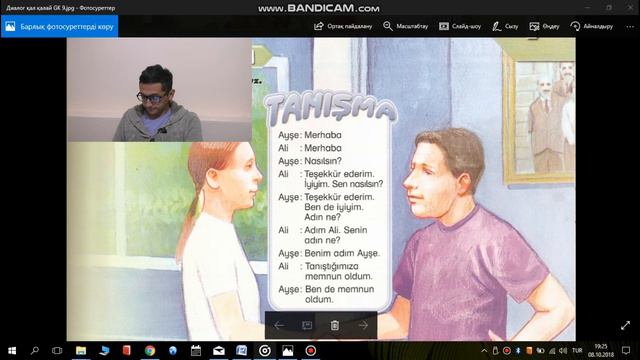
Task: Go to previous photo with left arrow
Action: [x=279, y=325]
